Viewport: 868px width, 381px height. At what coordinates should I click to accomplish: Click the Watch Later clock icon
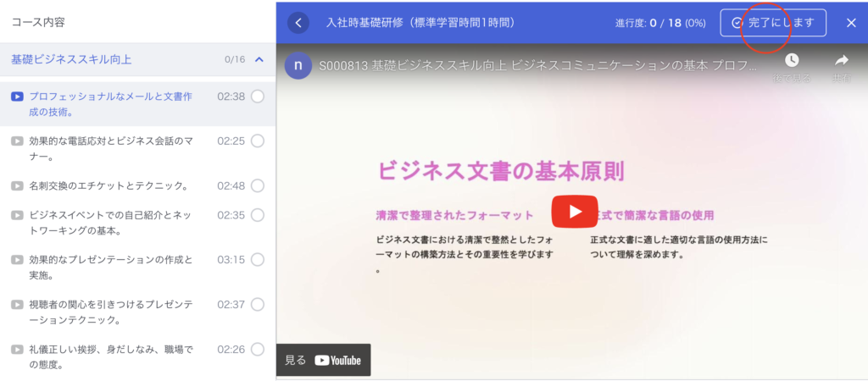point(791,60)
